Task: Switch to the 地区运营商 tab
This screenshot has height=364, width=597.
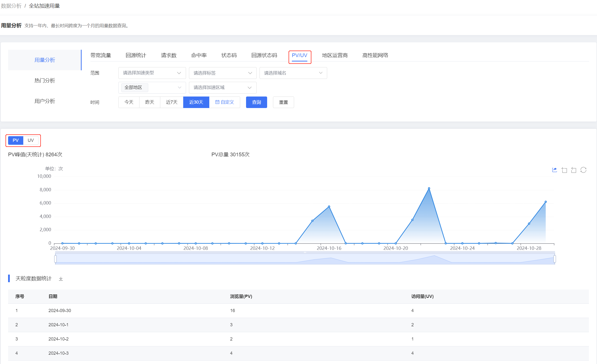Action: [335, 55]
